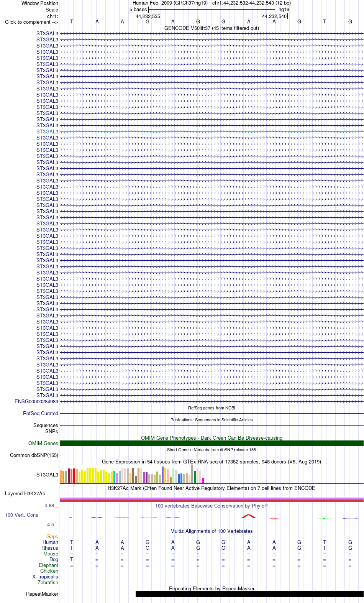Click the Sequences track label
Screen dimensions: 364x603
[x=46, y=425]
